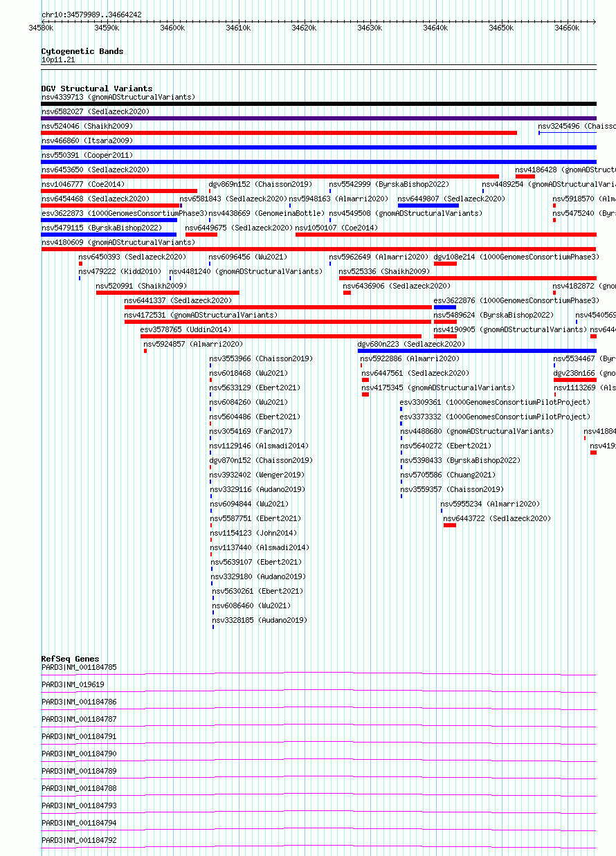Image resolution: width=616 pixels, height=856 pixels.
Task: Click the nsv525336 Shaikh2009 label
Action: click(x=385, y=271)
